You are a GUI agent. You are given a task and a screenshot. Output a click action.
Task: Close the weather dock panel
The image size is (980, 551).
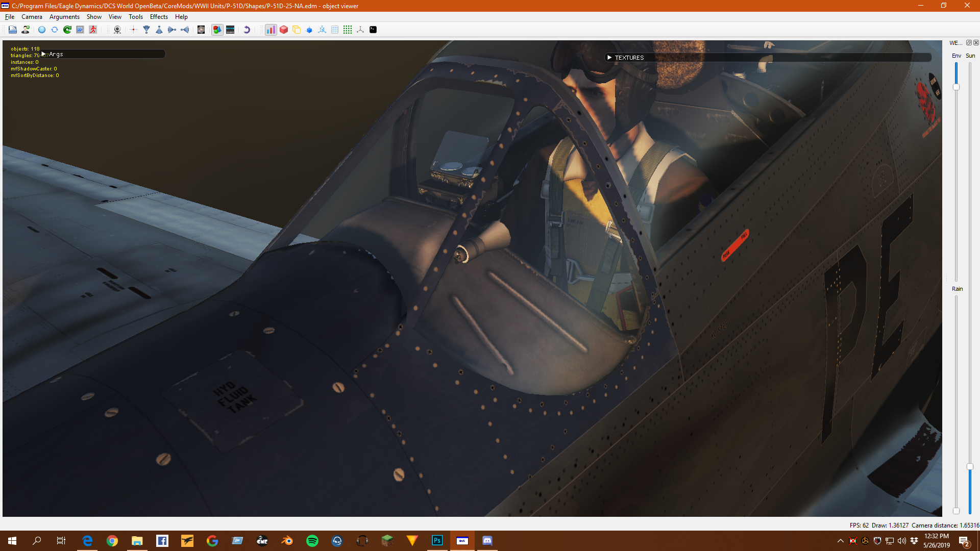(x=976, y=43)
